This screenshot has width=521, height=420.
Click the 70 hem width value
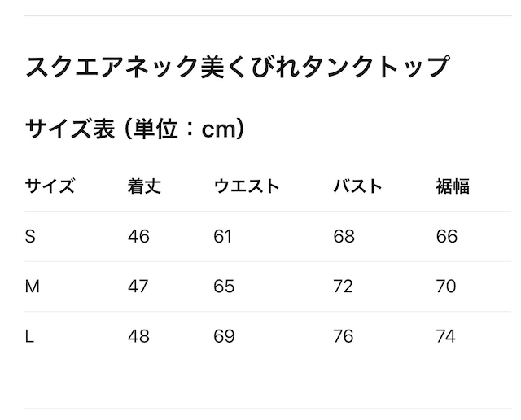[446, 287]
